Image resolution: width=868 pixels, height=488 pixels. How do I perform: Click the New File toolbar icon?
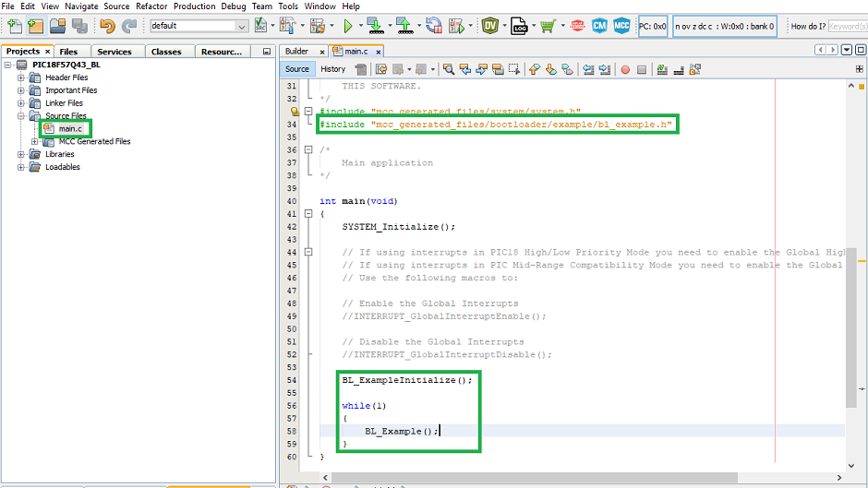pos(15,26)
